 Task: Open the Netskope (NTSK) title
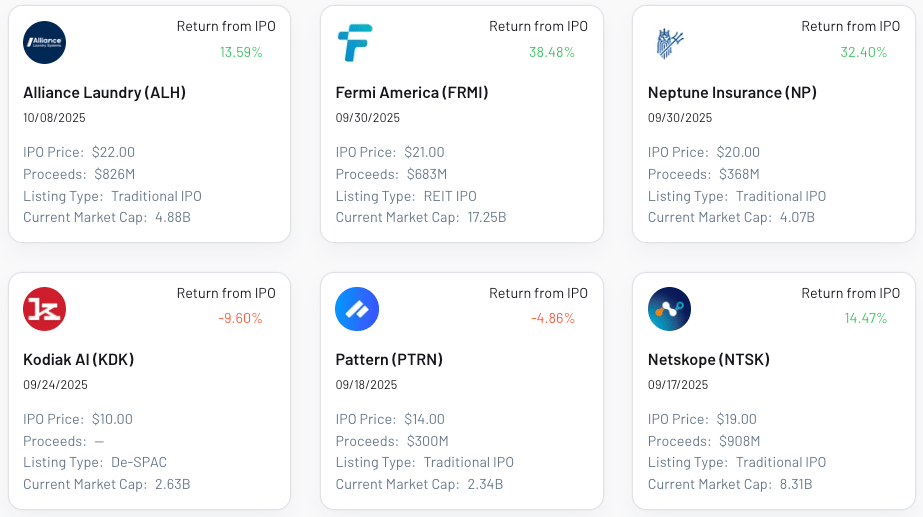tap(709, 359)
